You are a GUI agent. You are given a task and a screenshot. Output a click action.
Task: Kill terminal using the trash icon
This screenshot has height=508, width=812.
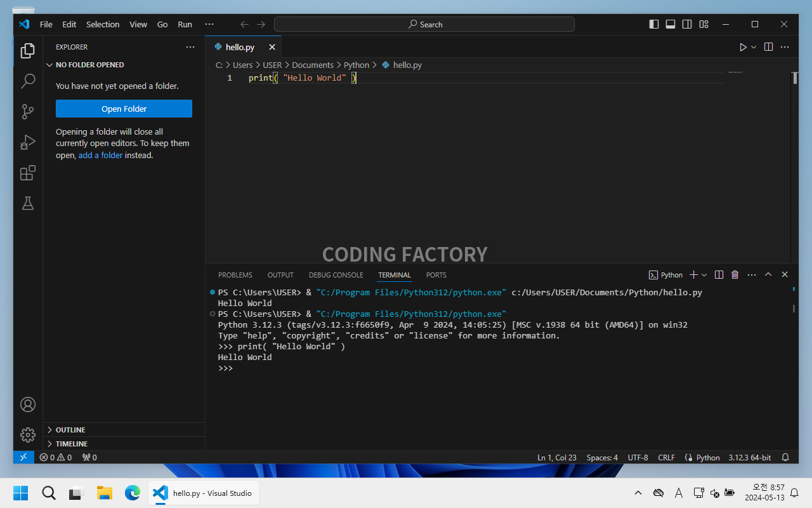pyautogui.click(x=735, y=275)
